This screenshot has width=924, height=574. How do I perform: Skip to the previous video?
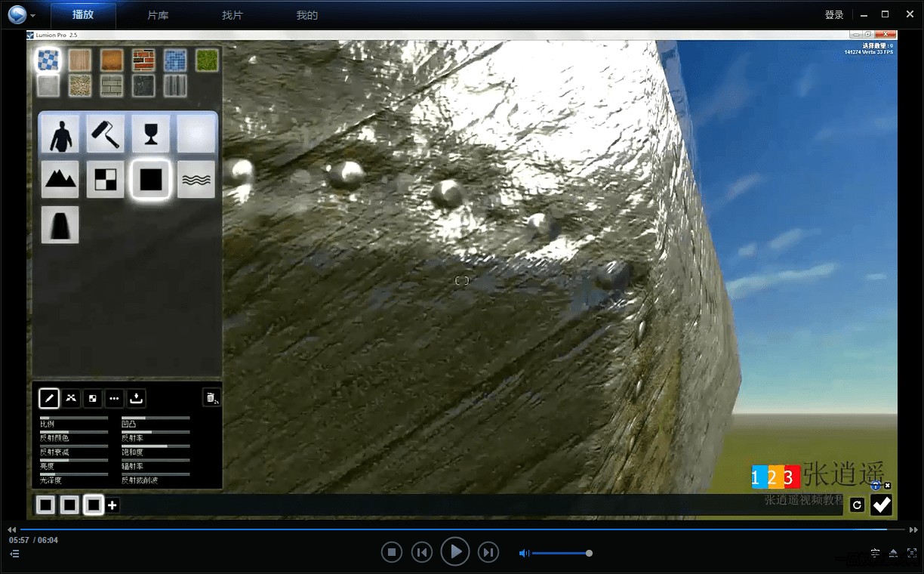[x=421, y=553]
